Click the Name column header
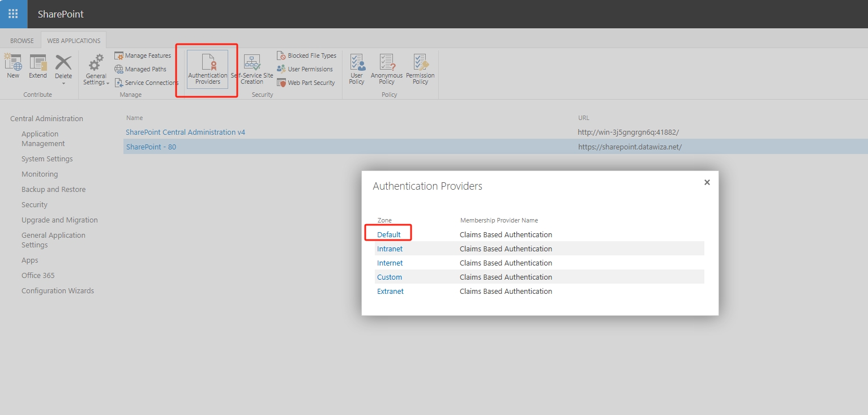The width and height of the screenshot is (868, 415). tap(135, 118)
